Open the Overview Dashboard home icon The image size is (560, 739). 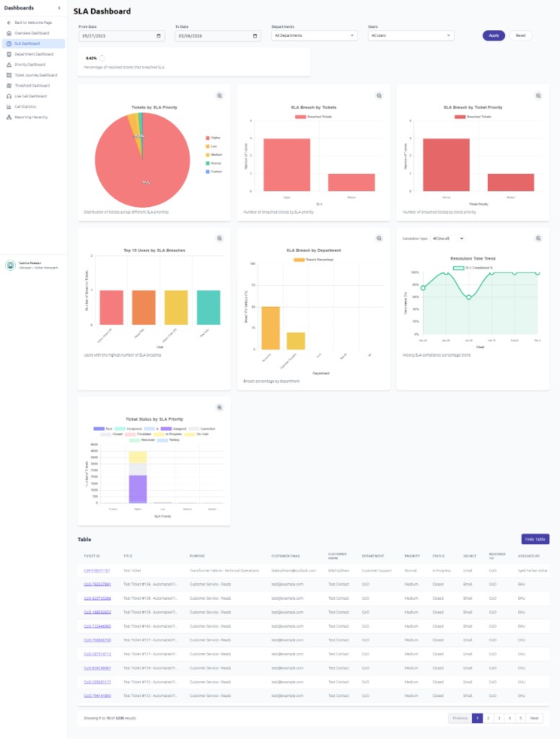pos(8,33)
